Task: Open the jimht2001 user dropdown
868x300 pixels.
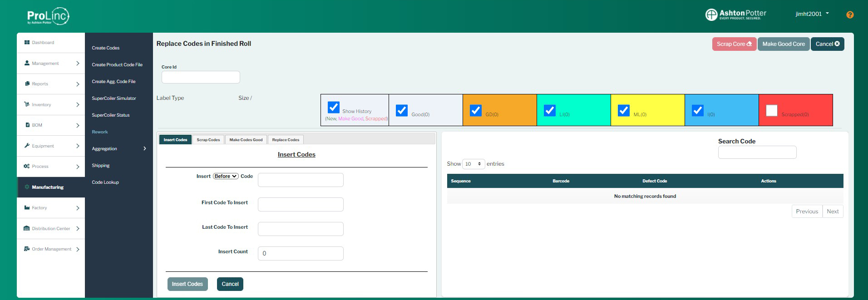Action: (812, 14)
